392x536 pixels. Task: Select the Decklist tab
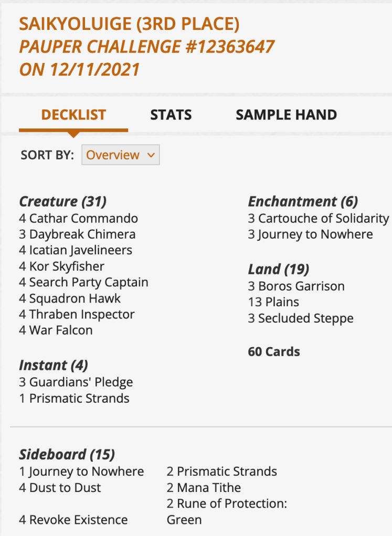point(73,115)
